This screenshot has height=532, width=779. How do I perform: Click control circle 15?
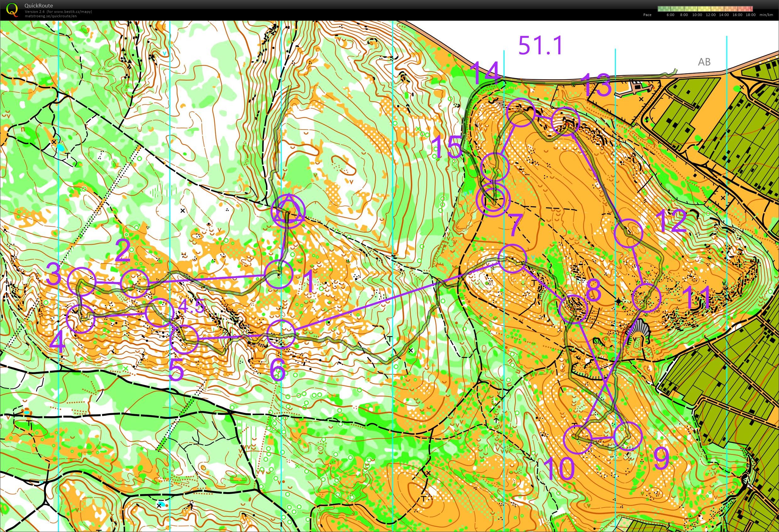click(x=495, y=167)
